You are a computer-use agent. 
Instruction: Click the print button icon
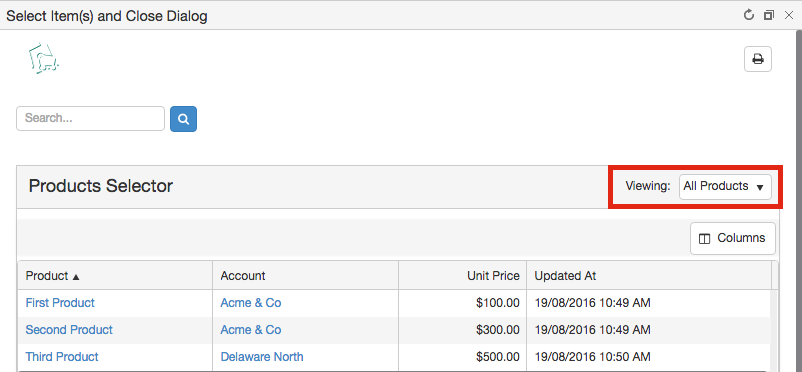[758, 59]
